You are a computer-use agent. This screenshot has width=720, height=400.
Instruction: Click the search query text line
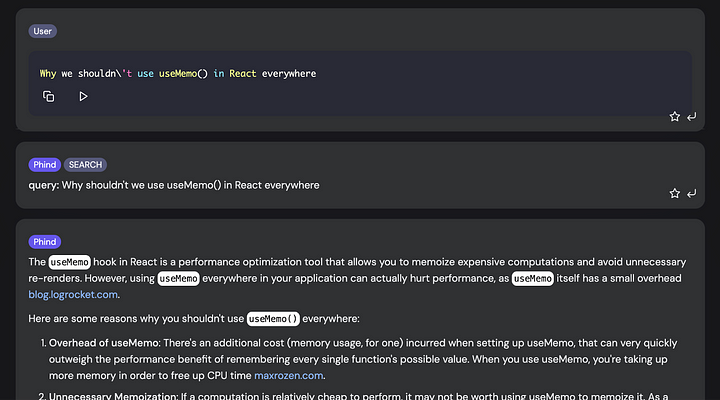(174, 184)
